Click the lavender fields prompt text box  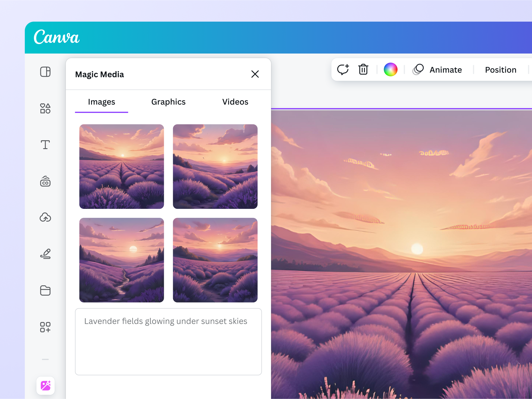(168, 342)
